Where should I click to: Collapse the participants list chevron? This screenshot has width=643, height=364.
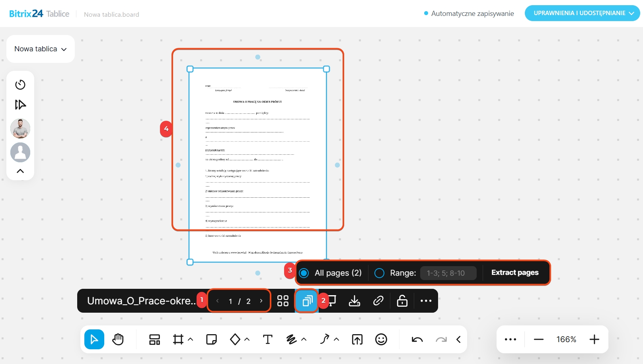[x=20, y=171]
